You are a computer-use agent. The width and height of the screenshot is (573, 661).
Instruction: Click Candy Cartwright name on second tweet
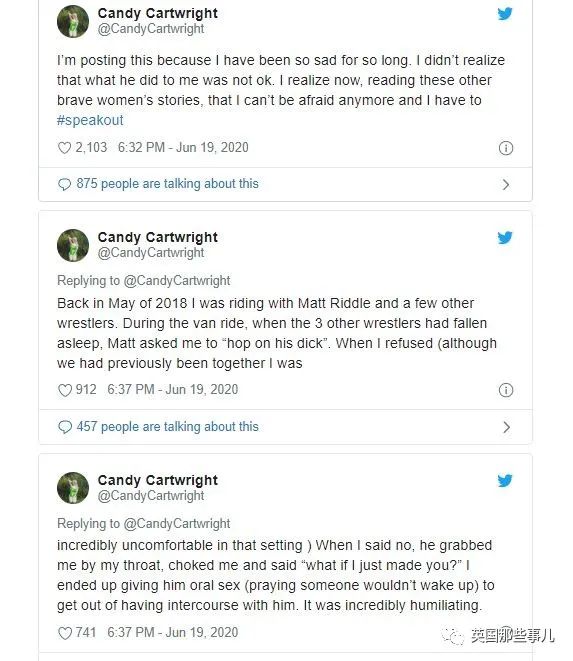(x=158, y=237)
